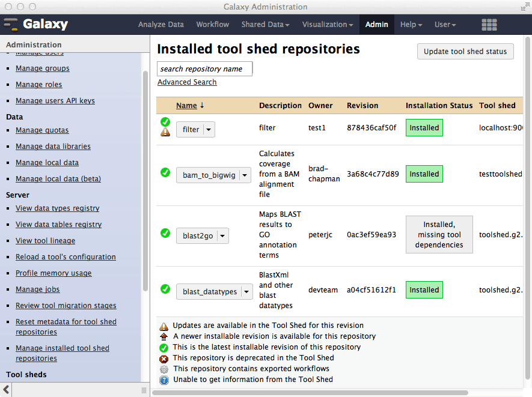This screenshot has width=532, height=397.
Task: Open the grid apps icon in navbar
Action: tap(489, 25)
